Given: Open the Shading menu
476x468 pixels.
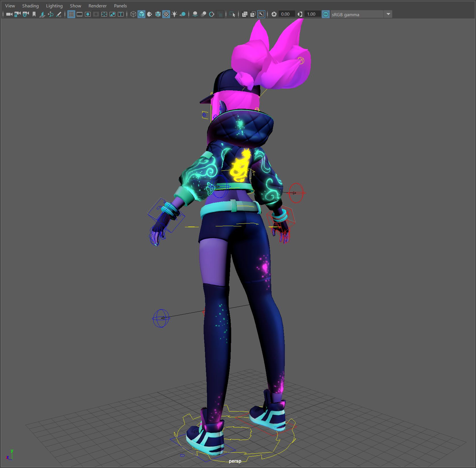Looking at the screenshot, I should point(30,6).
